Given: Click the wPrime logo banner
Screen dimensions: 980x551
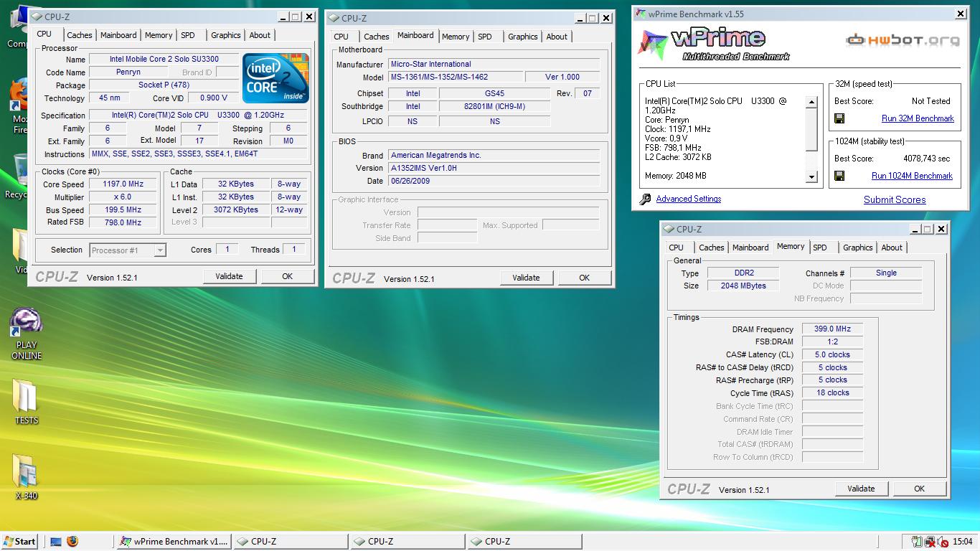Looking at the screenshot, I should coord(715,44).
